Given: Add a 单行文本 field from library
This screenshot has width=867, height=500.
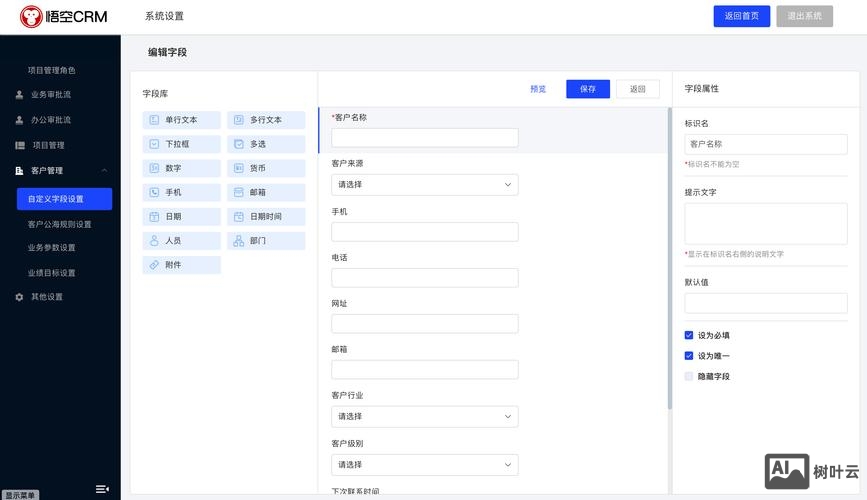Looking at the screenshot, I should [181, 119].
